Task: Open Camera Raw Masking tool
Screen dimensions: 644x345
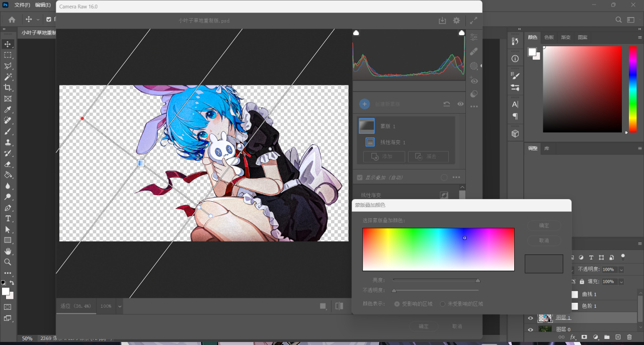Action: [473, 66]
